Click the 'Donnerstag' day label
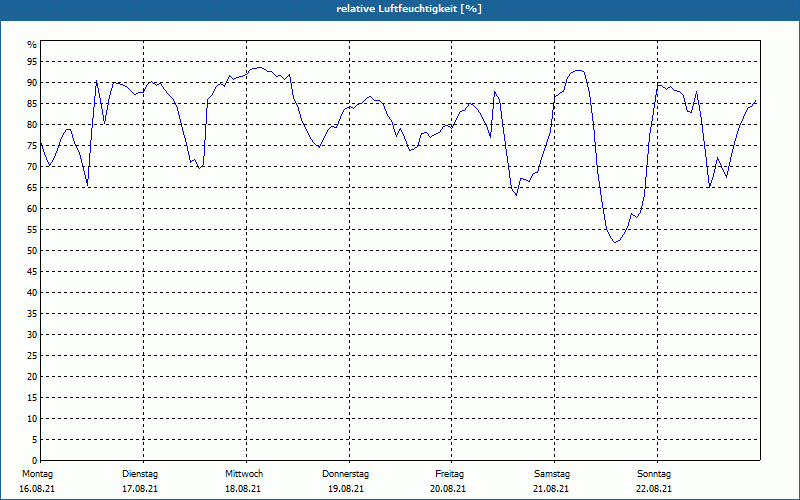The image size is (800, 500). (345, 474)
